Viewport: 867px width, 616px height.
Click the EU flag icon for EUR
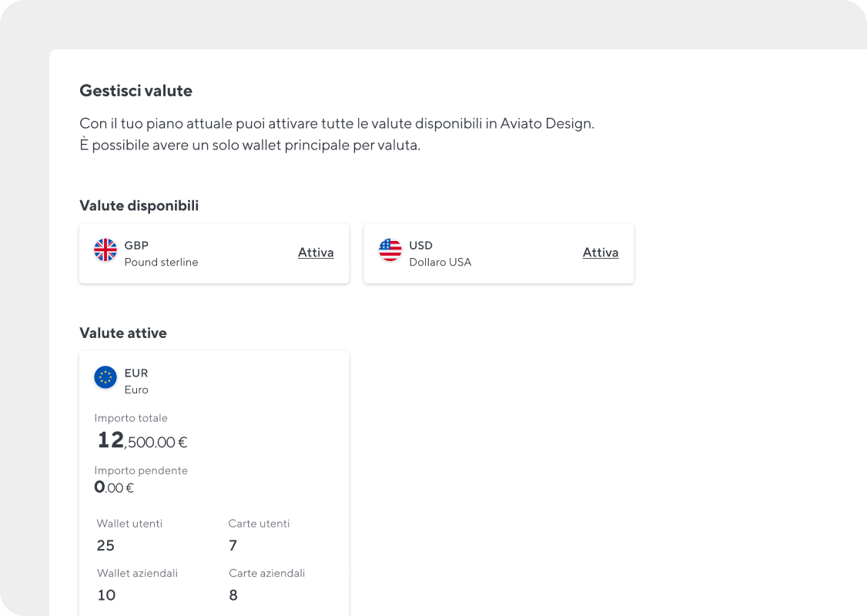pos(105,377)
